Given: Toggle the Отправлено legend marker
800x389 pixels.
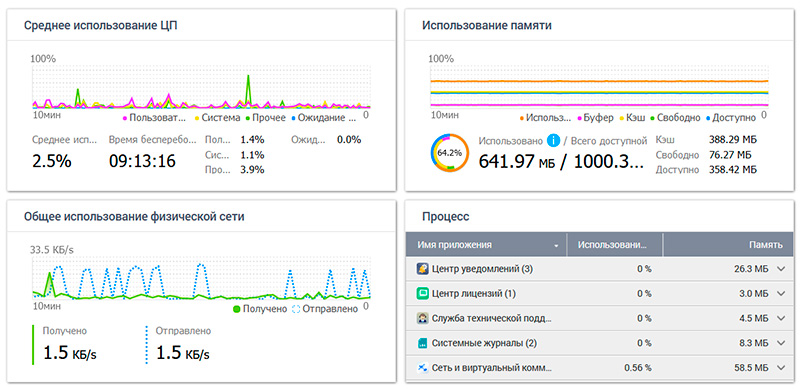Looking at the screenshot, I should (x=296, y=309).
